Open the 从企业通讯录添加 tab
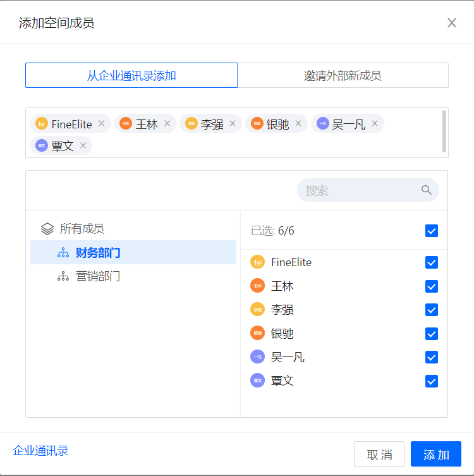Image resolution: width=474 pixels, height=476 pixels. pos(131,76)
